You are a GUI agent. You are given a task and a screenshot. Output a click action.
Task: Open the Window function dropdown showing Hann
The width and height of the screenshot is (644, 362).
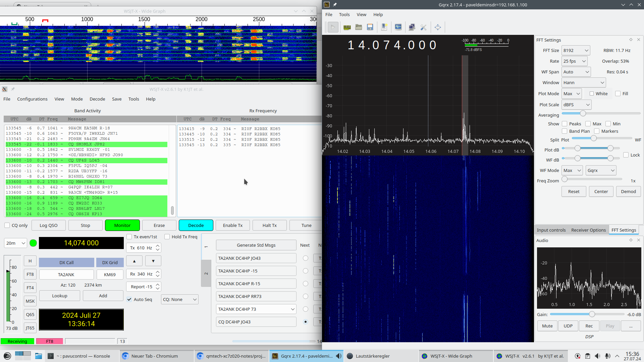pos(584,82)
